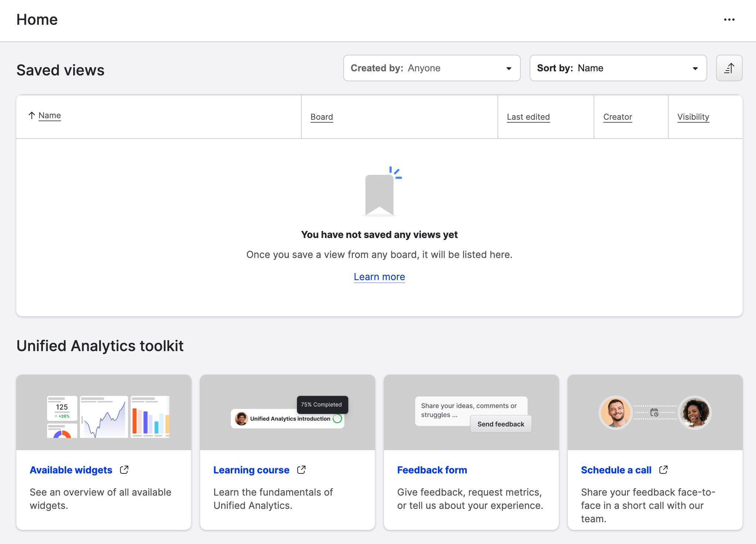Open Available widgets via its external link icon

[x=124, y=470]
